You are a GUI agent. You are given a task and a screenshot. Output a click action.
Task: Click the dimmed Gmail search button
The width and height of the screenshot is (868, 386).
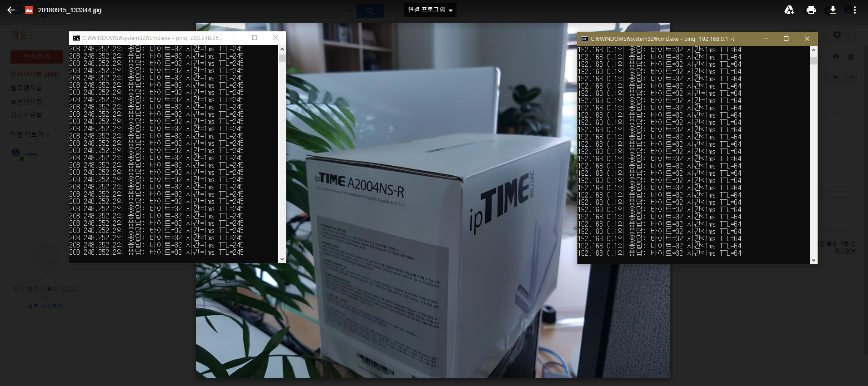point(370,11)
